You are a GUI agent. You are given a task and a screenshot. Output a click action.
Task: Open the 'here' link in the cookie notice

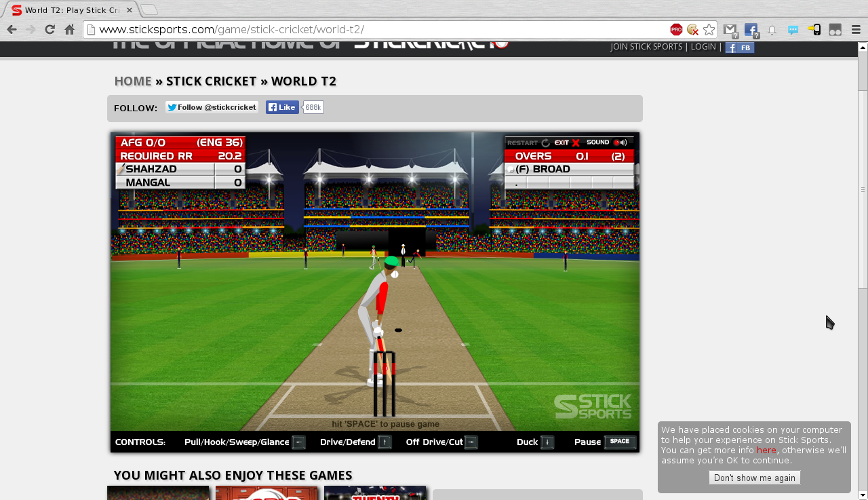[766, 450]
